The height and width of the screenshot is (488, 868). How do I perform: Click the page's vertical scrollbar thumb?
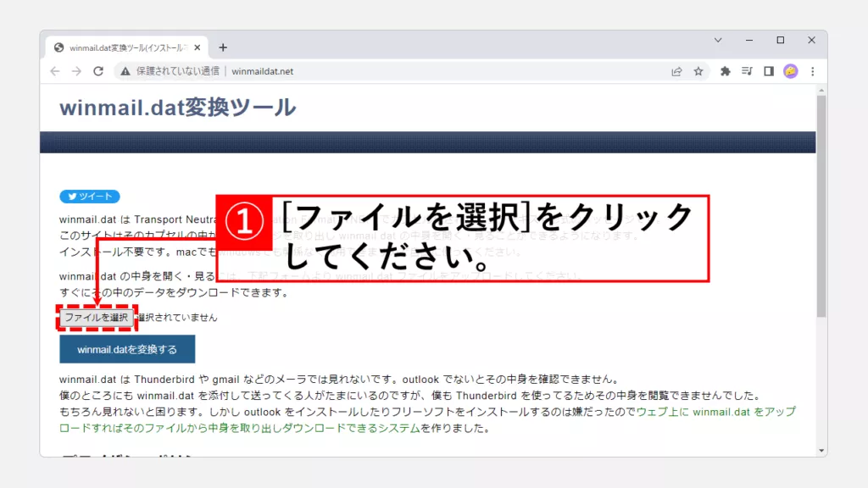[821, 206]
